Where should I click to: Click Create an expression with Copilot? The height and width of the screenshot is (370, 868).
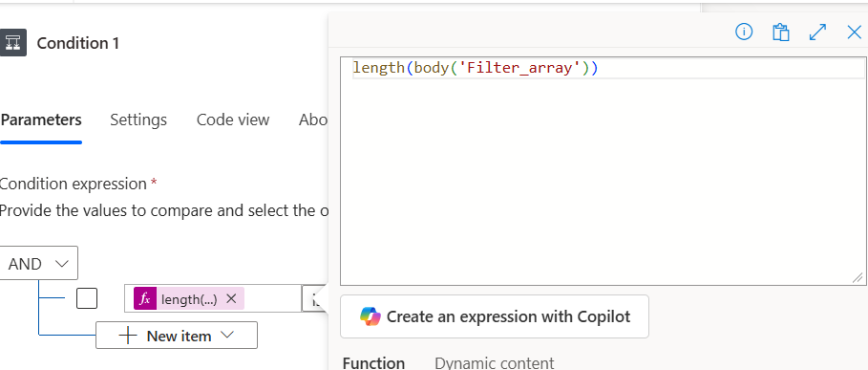click(495, 316)
